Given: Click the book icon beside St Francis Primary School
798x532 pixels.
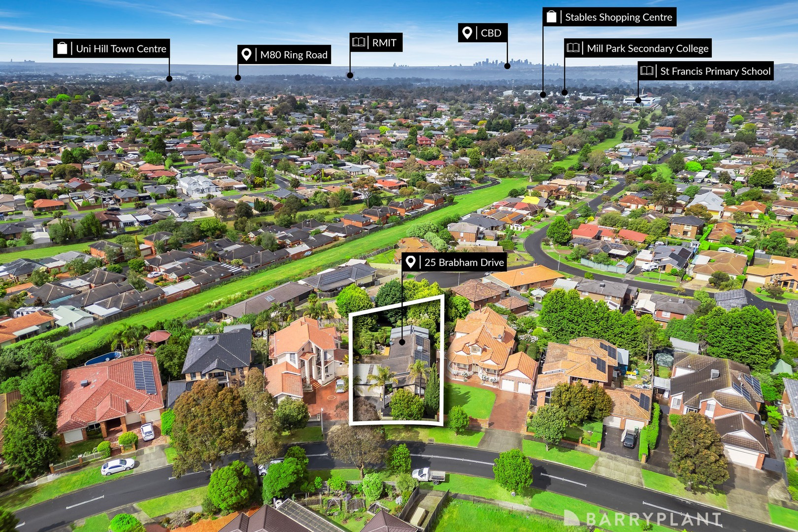Looking at the screenshot, I should pos(647,70).
